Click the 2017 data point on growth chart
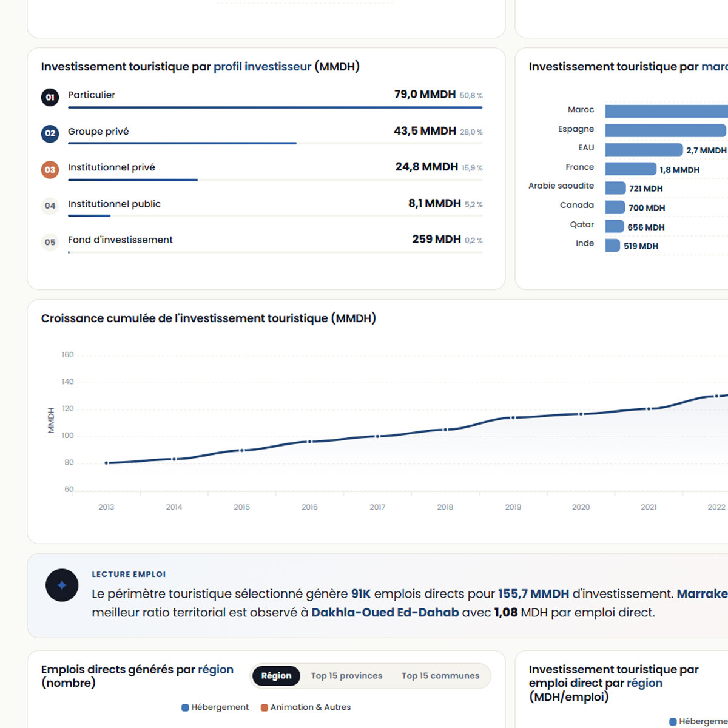Viewport: 728px width, 728px height. pyautogui.click(x=377, y=436)
